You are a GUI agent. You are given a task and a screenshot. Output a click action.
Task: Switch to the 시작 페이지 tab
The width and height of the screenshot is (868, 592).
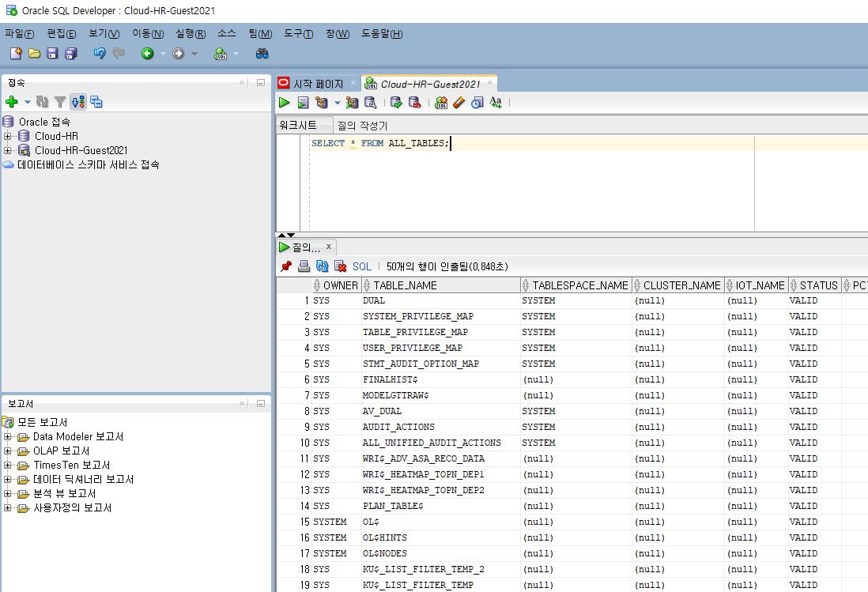point(318,84)
